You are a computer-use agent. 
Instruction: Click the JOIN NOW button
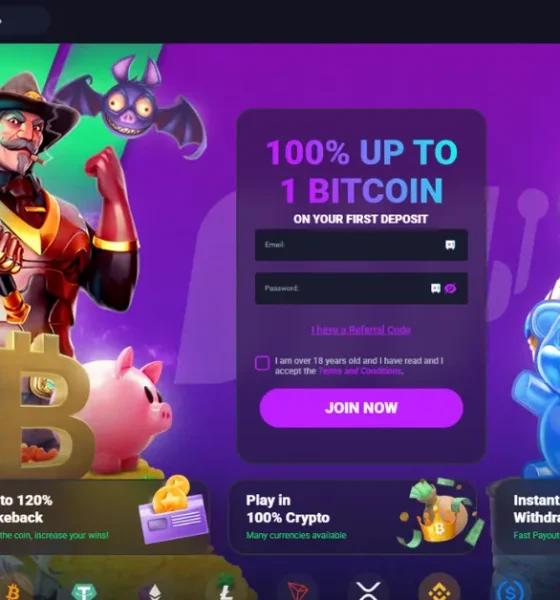[361, 408]
